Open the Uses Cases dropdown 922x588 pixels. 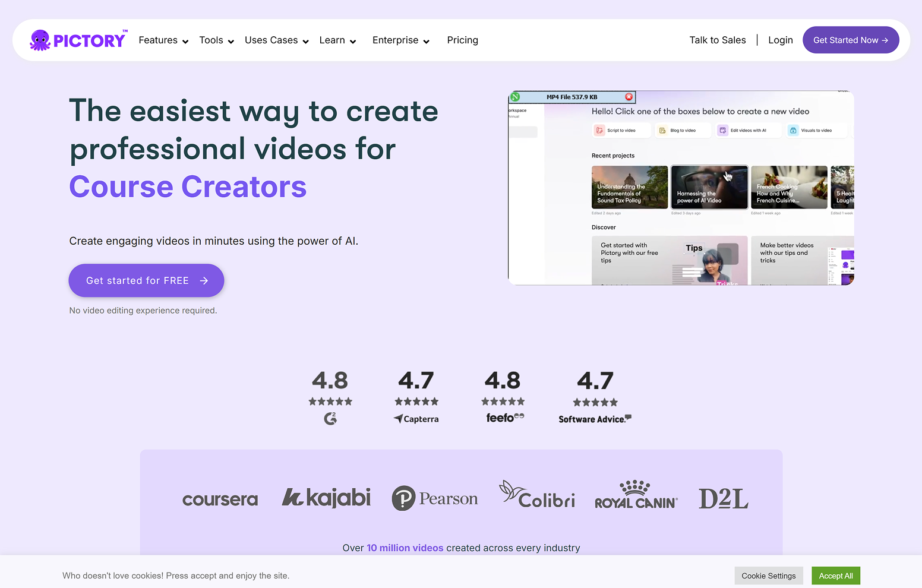click(277, 40)
